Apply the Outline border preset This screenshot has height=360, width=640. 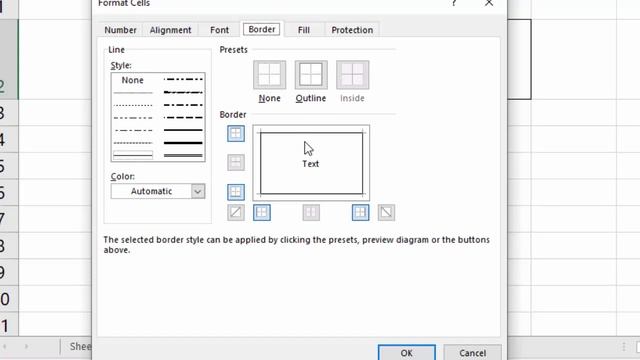(x=311, y=75)
